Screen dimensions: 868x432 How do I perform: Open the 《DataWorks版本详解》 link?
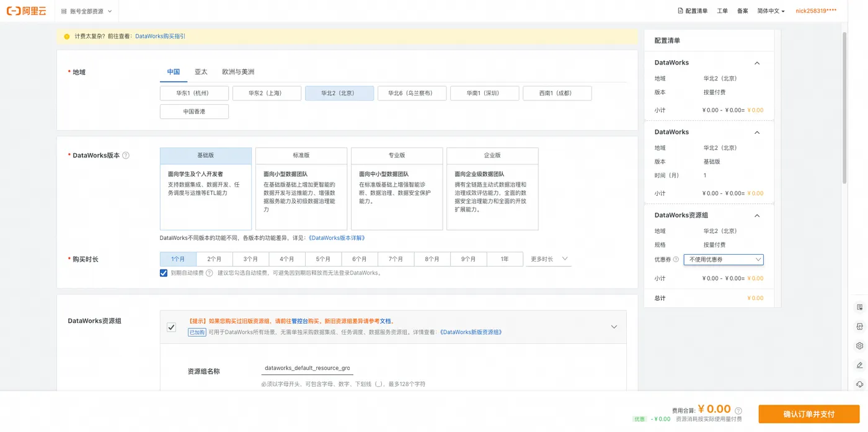[337, 238]
